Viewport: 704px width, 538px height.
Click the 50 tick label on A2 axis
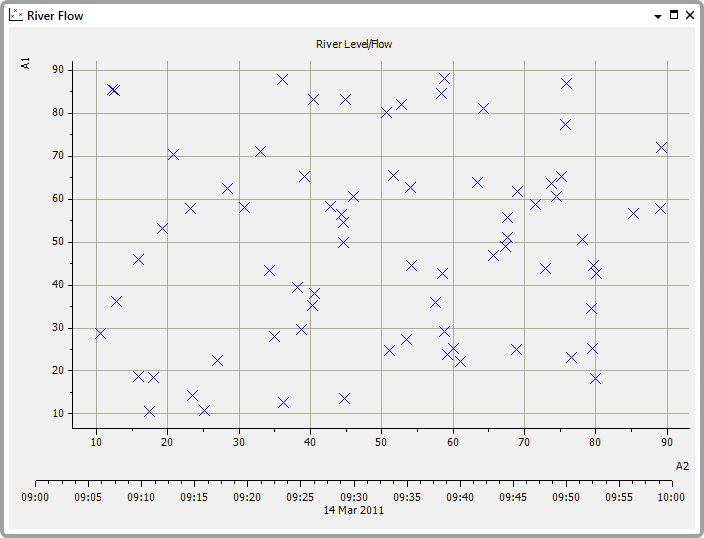pyautogui.click(x=381, y=442)
